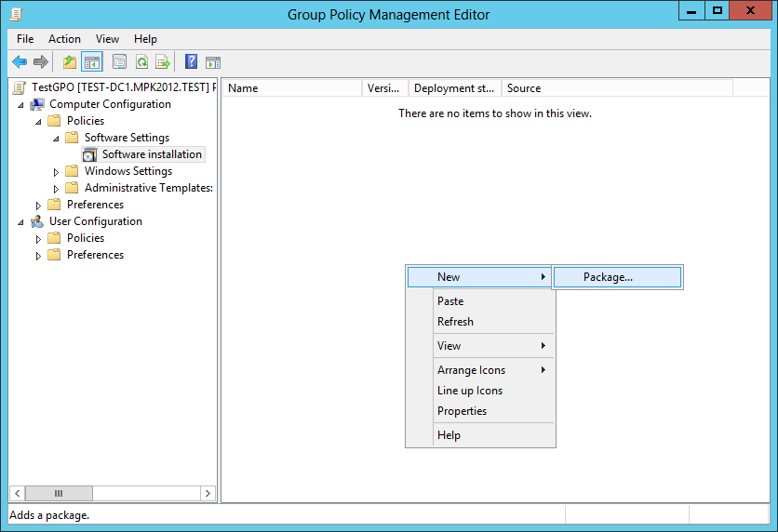Choose Package... from the submenu

point(617,277)
